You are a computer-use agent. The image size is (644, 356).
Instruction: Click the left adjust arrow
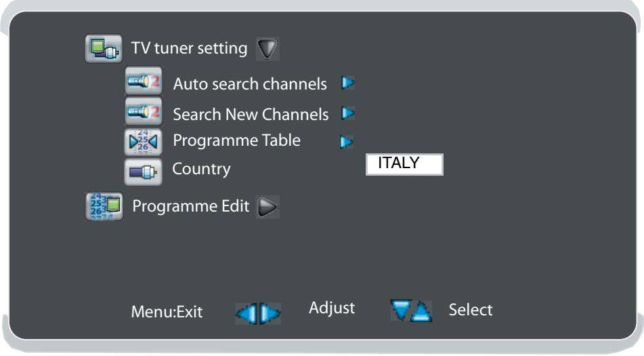point(246,314)
